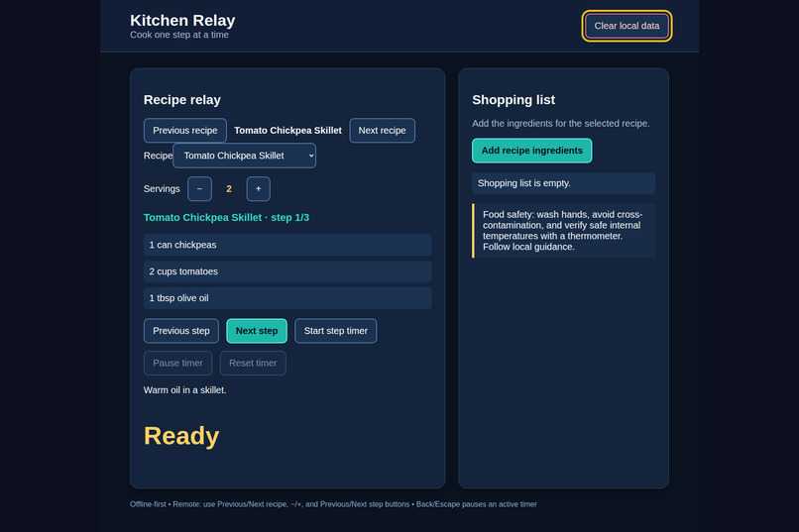This screenshot has width=799, height=532.
Task: Click the Pause timer button
Action: 177,363
